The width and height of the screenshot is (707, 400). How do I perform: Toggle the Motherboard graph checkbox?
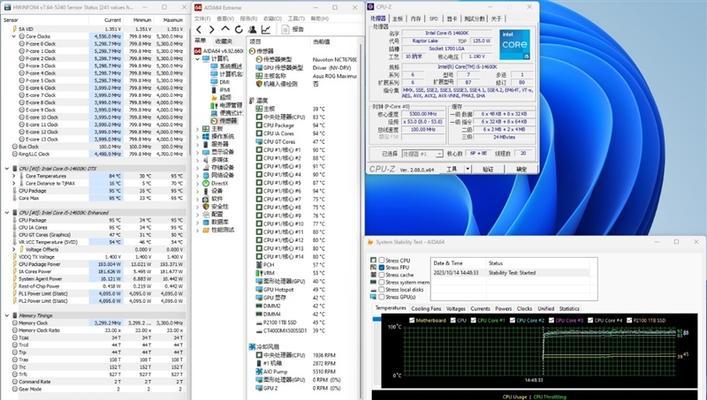(412, 320)
